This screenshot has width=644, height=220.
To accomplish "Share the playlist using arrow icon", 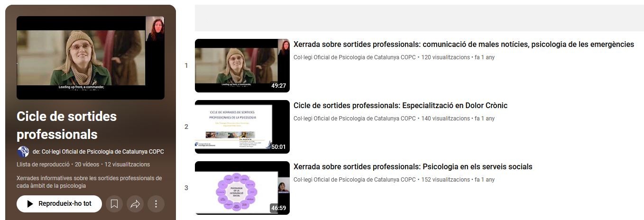I will tap(135, 204).
